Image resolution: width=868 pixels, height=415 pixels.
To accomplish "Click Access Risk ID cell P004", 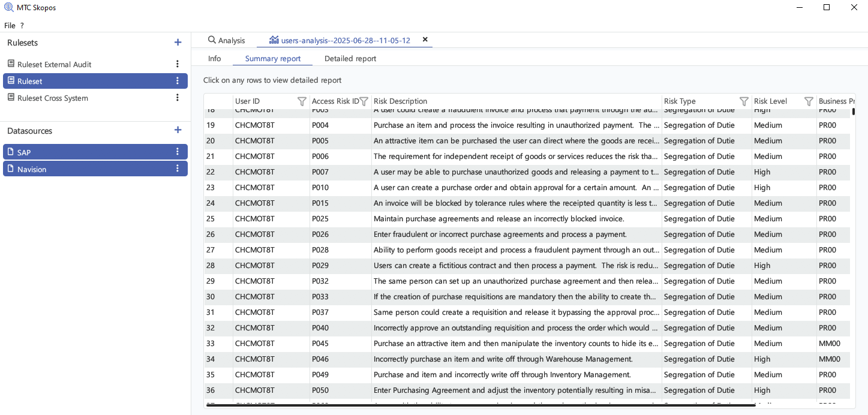I will coord(341,125).
